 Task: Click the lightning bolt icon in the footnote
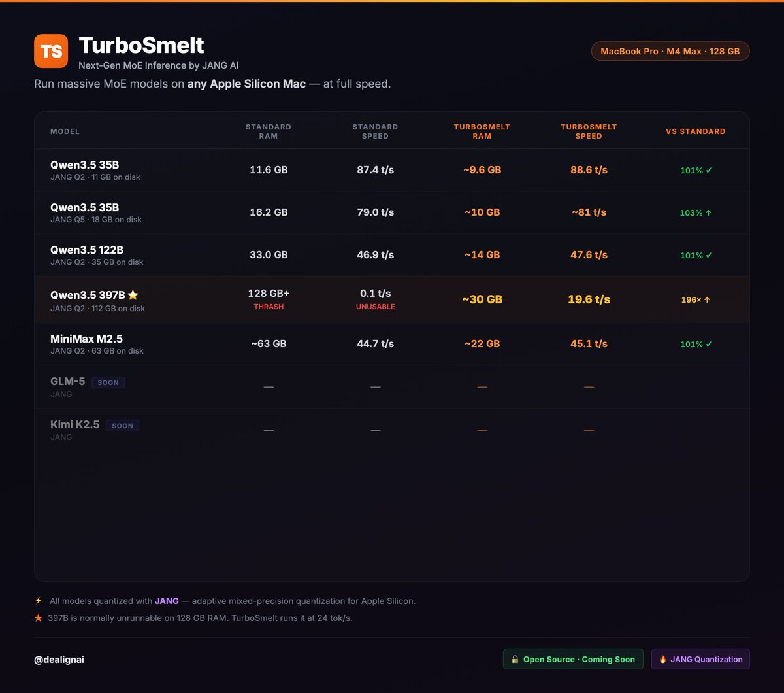tap(38, 601)
